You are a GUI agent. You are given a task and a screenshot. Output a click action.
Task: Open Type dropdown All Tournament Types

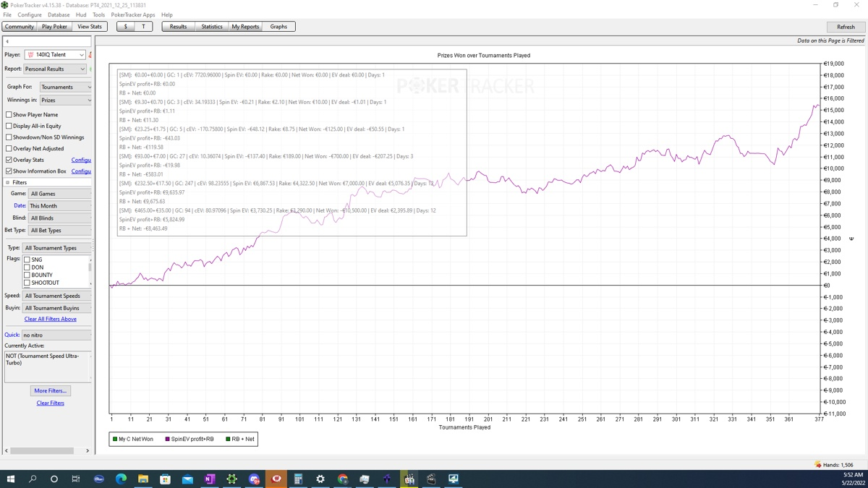click(57, 248)
